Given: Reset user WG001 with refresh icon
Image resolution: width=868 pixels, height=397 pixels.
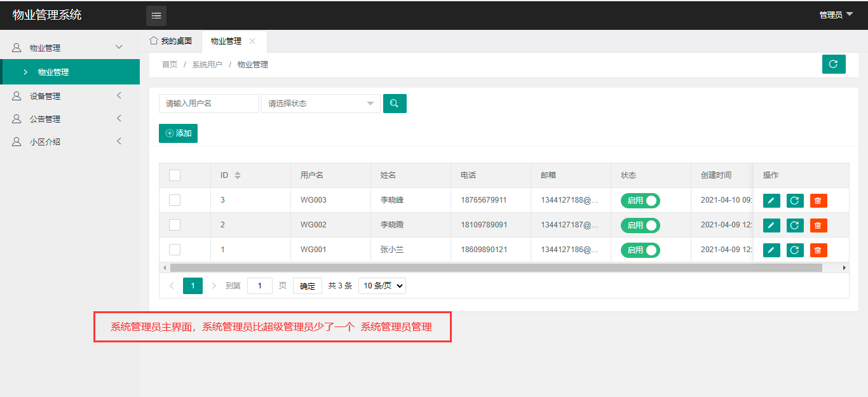Looking at the screenshot, I should [795, 250].
